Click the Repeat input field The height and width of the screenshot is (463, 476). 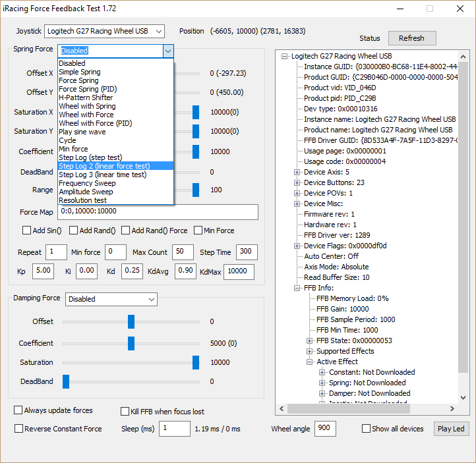[56, 252]
